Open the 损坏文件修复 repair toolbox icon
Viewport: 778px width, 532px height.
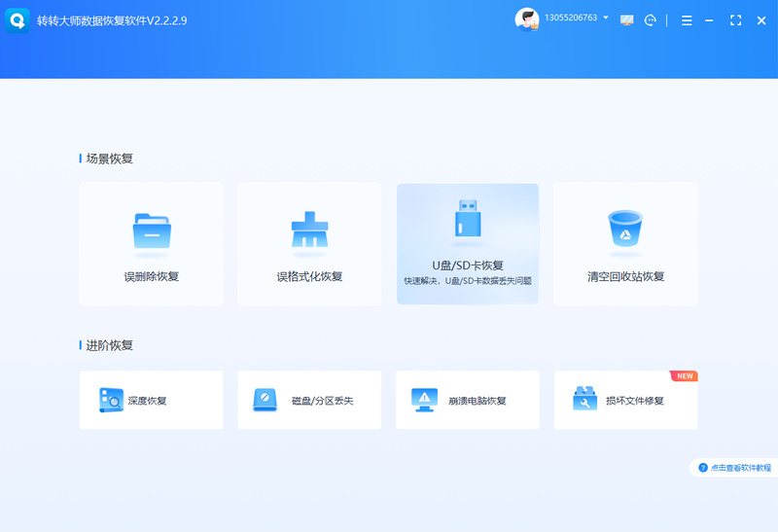pos(585,399)
